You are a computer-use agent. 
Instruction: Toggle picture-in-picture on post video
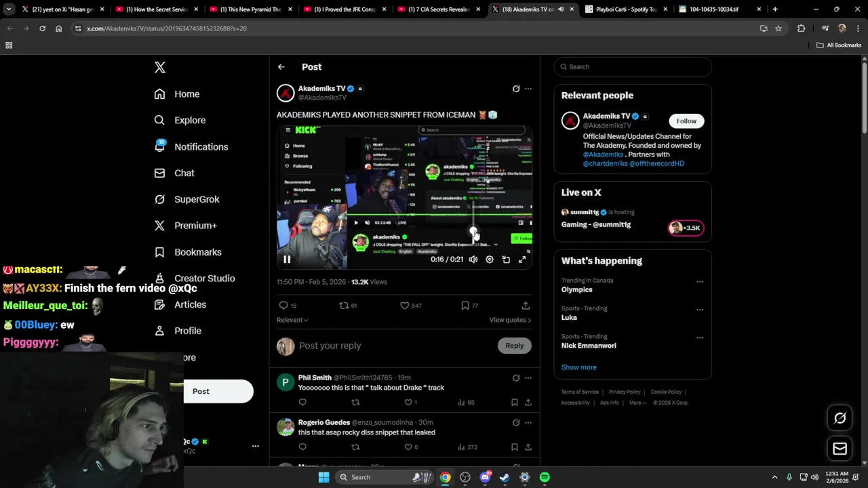[506, 259]
